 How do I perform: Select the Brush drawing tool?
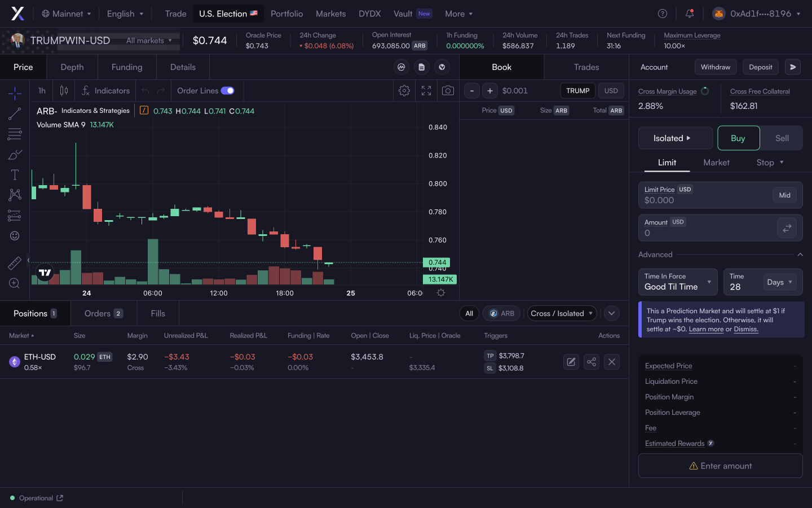tap(14, 154)
